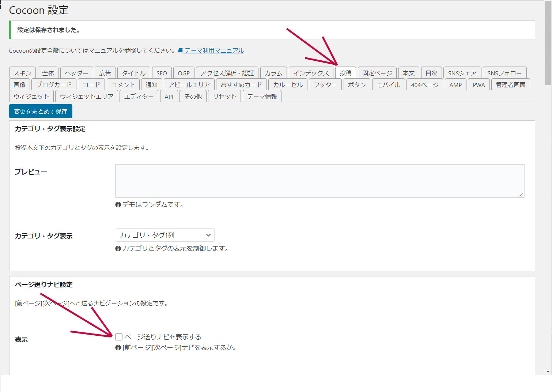This screenshot has width=552, height=392.
Task: Open アクセス解析・認証 tab
Action: 227,73
